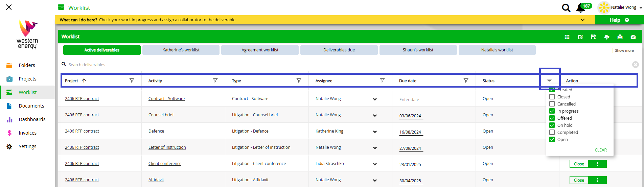This screenshot has width=644, height=187.
Task: Filter the Type column
Action: (x=299, y=80)
